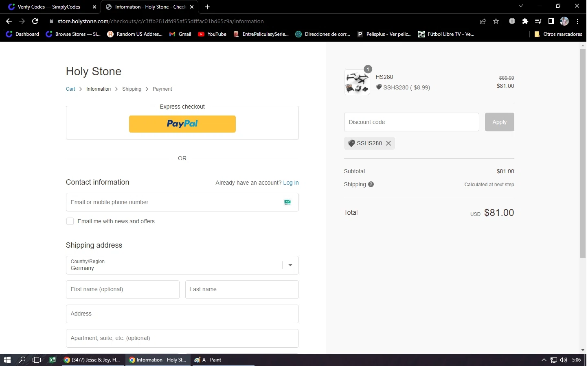Open the Windows Start menu
This screenshot has height=366, width=588.
click(7, 360)
